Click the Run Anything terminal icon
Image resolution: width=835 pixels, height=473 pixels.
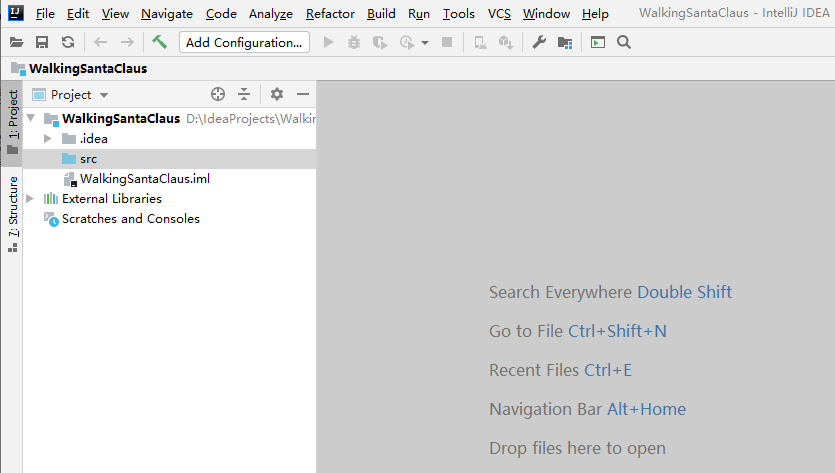598,42
